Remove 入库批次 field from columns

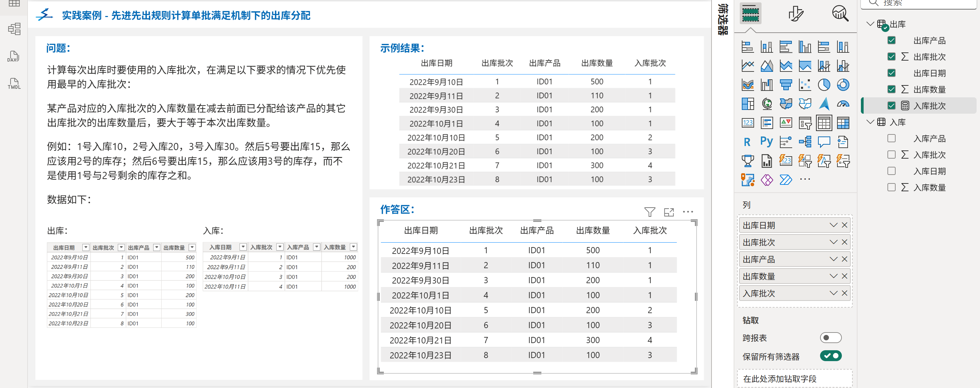click(x=845, y=293)
